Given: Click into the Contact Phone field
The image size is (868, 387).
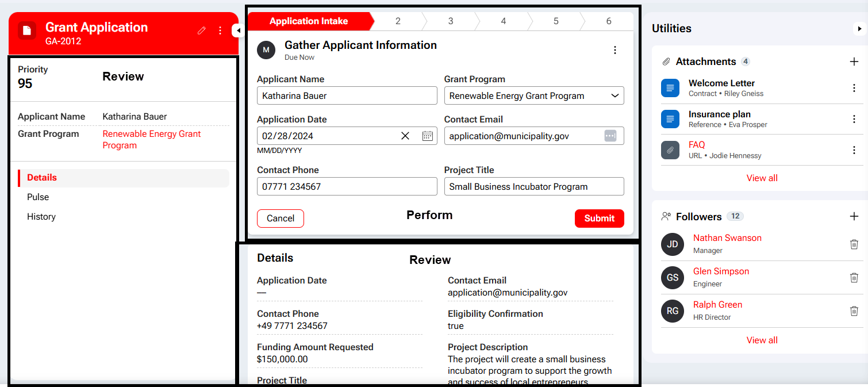Looking at the screenshot, I should pyautogui.click(x=347, y=186).
